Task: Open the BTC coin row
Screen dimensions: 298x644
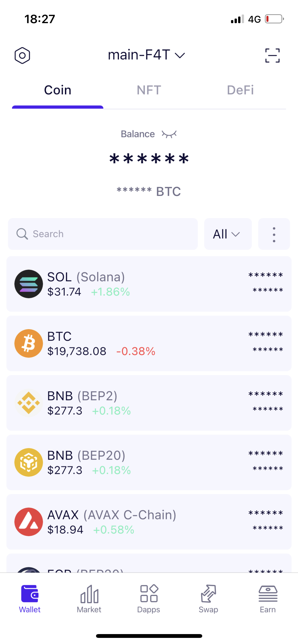Action: (x=149, y=343)
